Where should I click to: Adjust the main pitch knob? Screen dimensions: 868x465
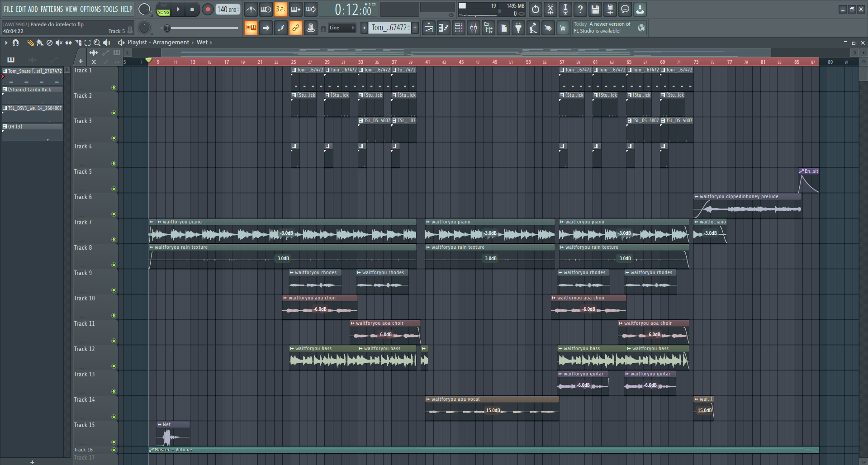pyautogui.click(x=144, y=28)
